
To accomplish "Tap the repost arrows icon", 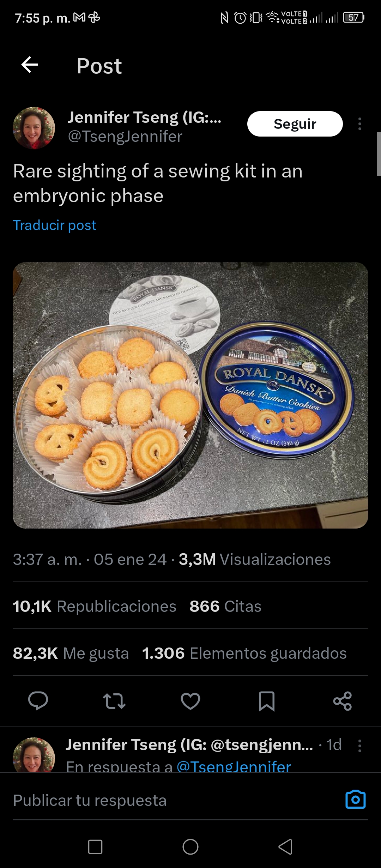I will pos(114,701).
